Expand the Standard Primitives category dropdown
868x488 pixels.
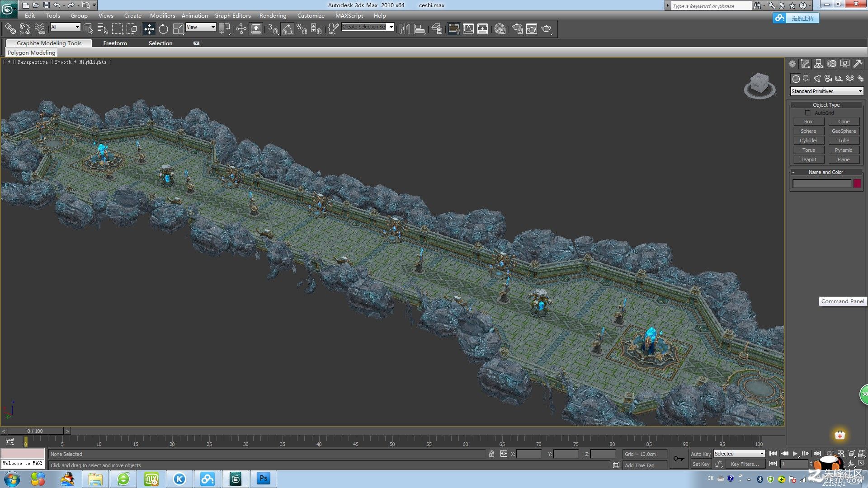point(827,91)
